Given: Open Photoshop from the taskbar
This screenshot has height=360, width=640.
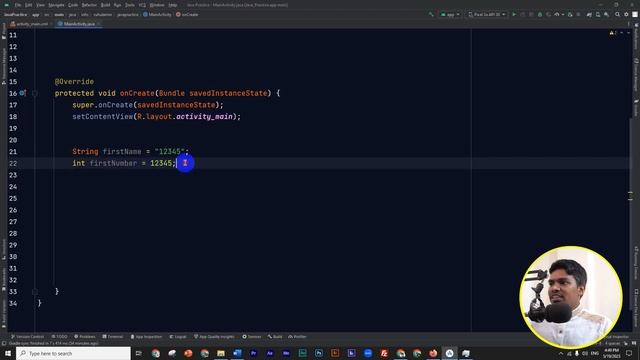Looking at the screenshot, I should click(319, 353).
